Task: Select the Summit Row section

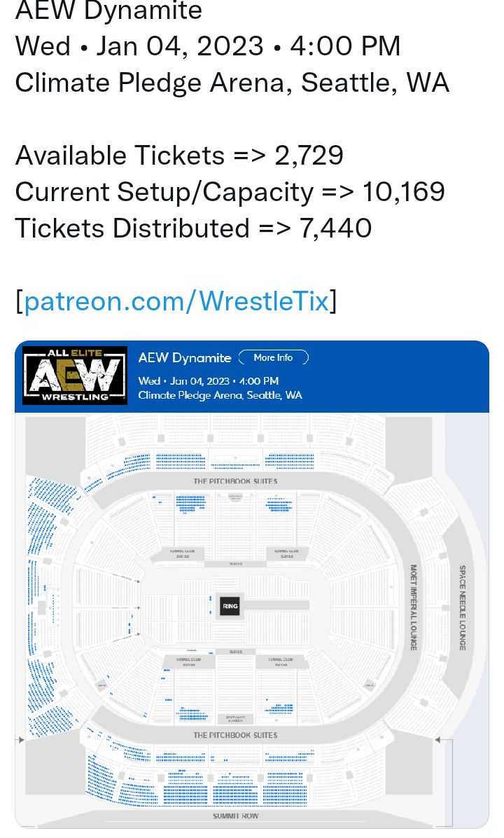Action: coord(235,816)
